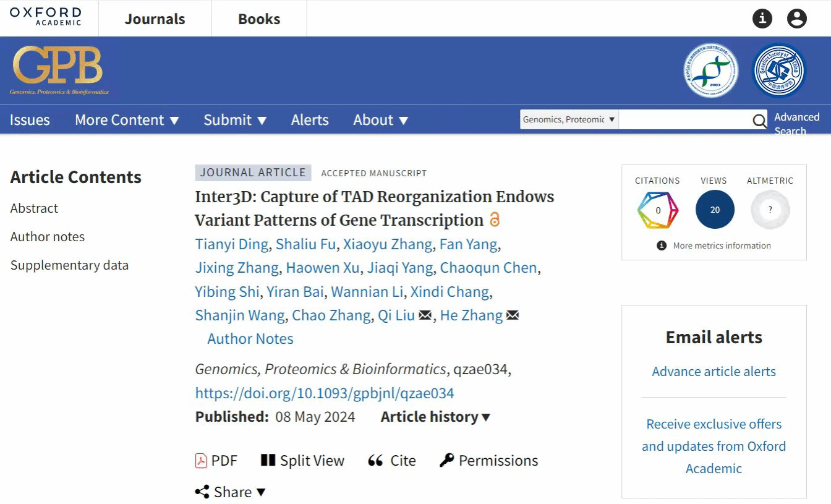Viewport: 831px width, 504px height.
Task: Click the search text input field
Action: coord(684,120)
